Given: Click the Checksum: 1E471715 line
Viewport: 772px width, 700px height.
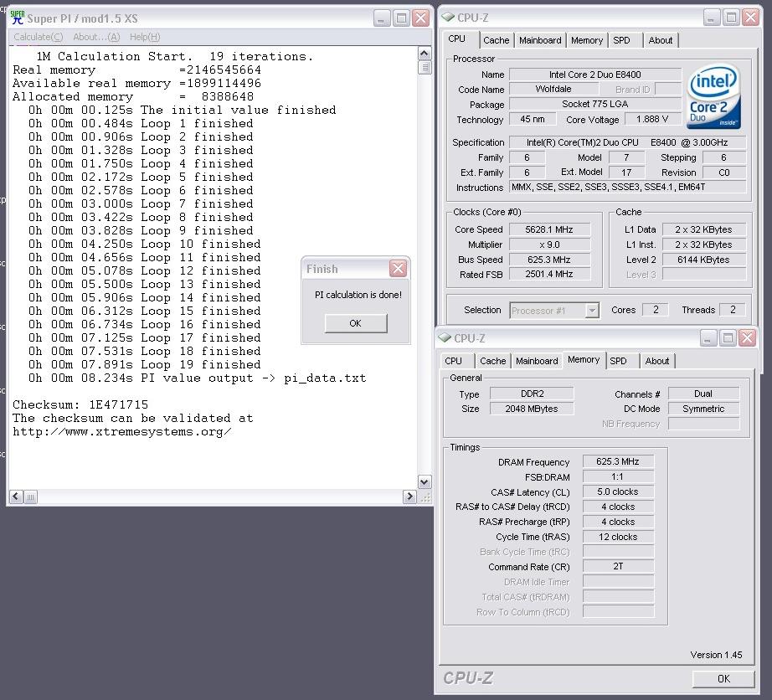Looking at the screenshot, I should click(x=80, y=404).
